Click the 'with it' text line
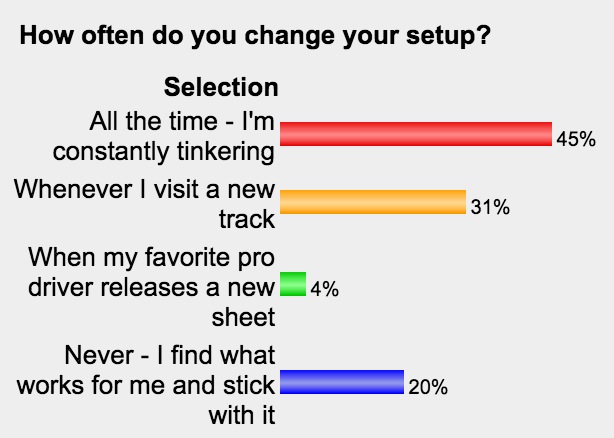This screenshot has width=614, height=438. tap(242, 415)
